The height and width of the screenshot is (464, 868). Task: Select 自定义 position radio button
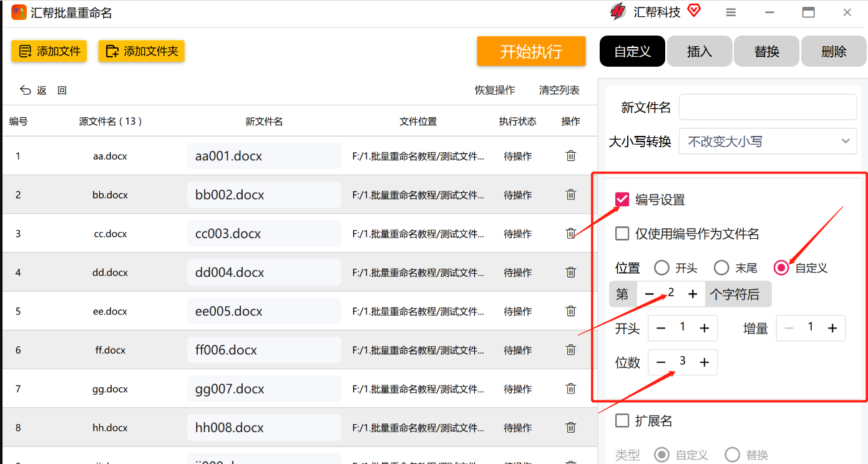pyautogui.click(x=781, y=268)
